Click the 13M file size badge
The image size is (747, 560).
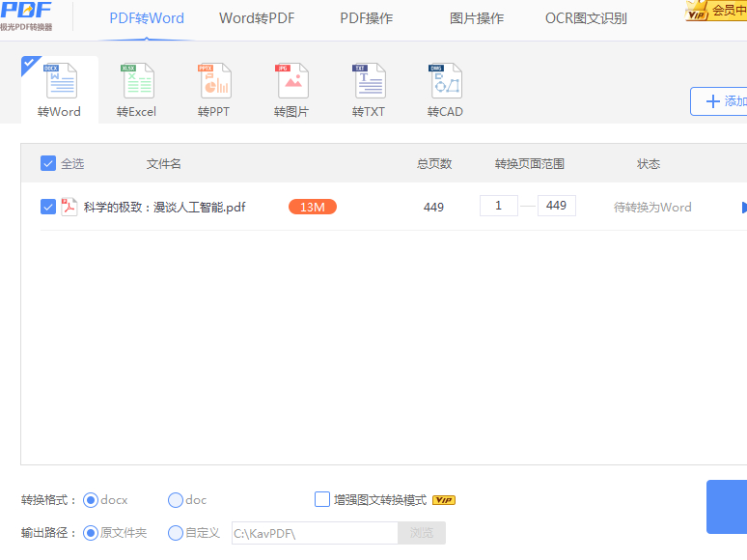[313, 207]
